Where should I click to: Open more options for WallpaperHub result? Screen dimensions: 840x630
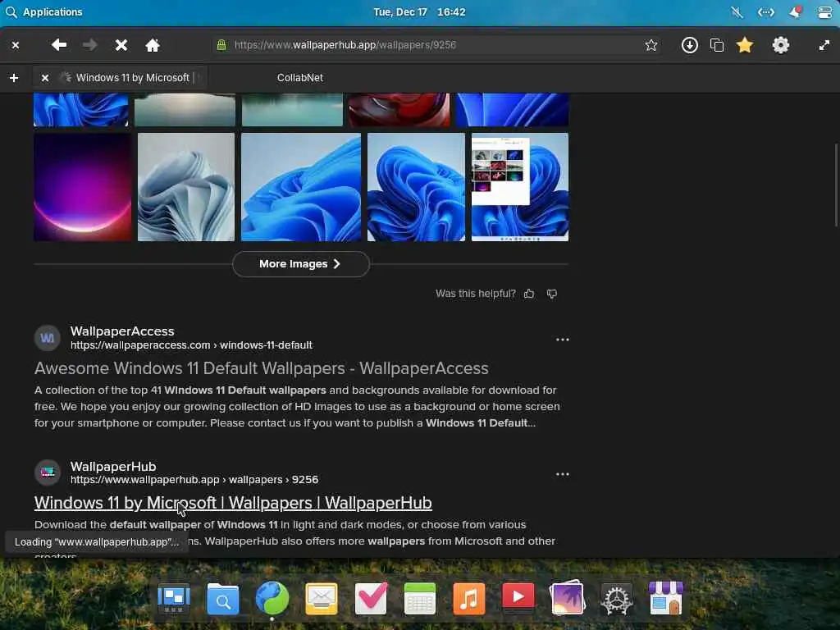coord(563,474)
